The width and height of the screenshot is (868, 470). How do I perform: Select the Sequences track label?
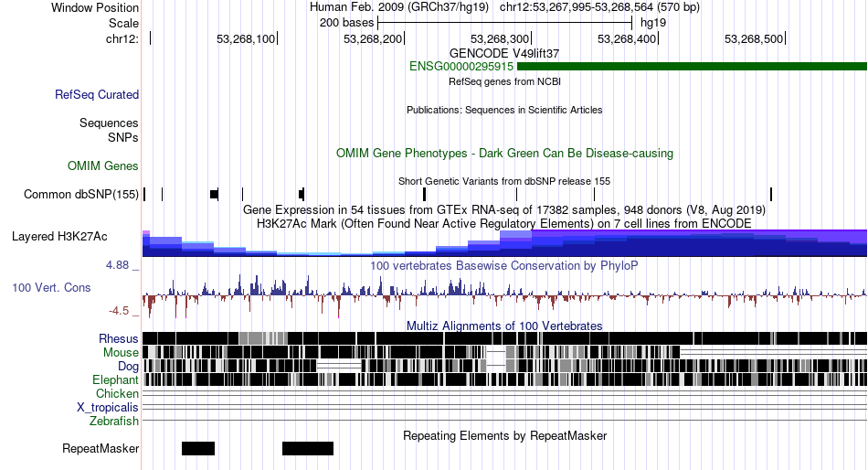(x=109, y=123)
